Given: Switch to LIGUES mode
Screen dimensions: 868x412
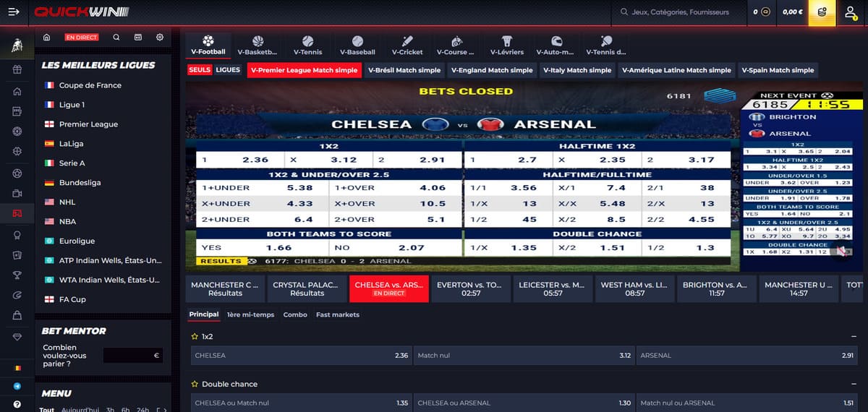Looking at the screenshot, I should pos(228,70).
